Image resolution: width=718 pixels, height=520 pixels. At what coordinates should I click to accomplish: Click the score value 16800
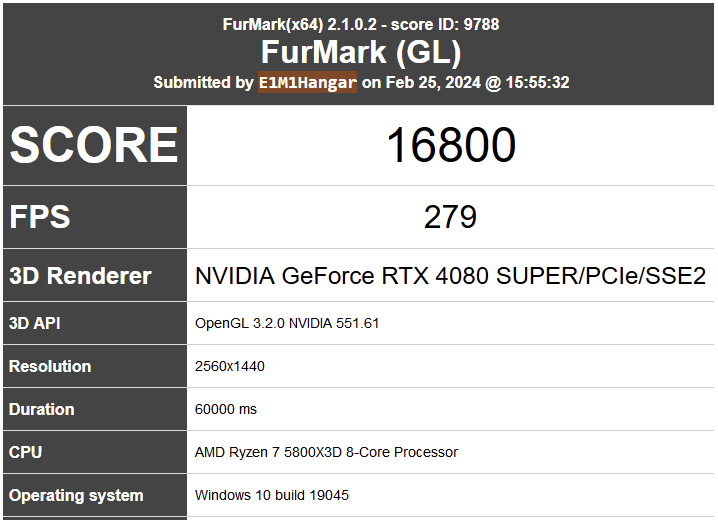451,145
